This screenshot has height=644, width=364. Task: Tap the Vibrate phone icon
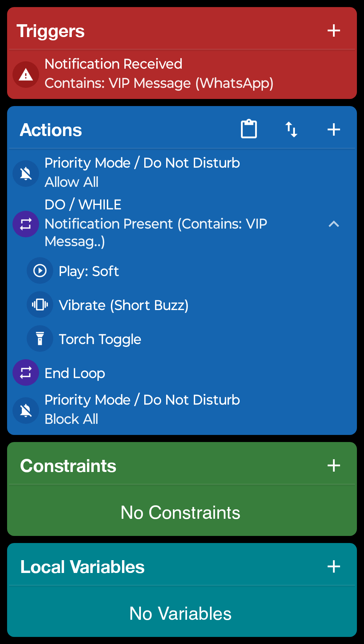tap(40, 305)
